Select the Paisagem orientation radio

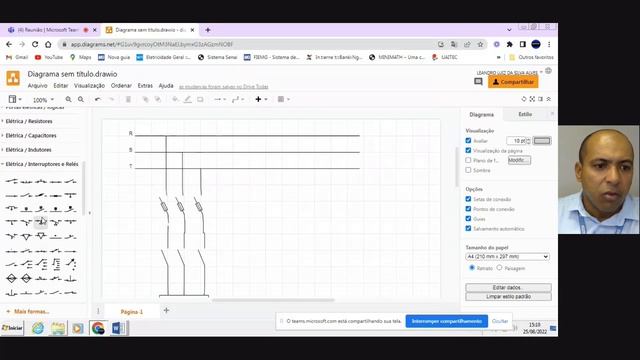click(499, 268)
